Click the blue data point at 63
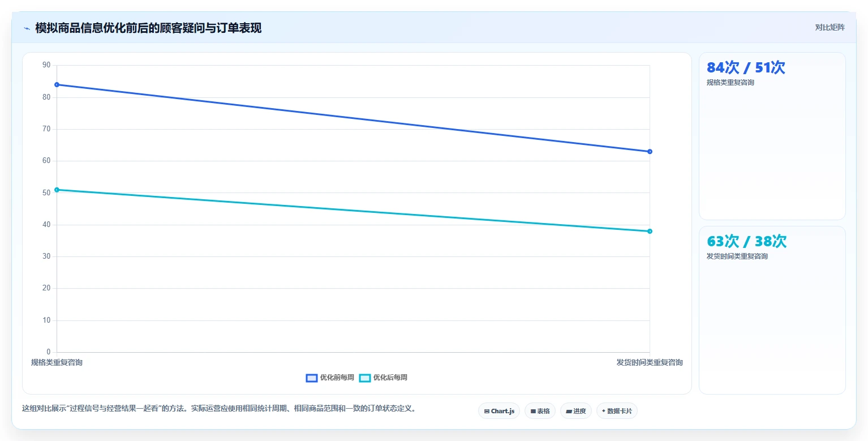The image size is (868, 441). [x=650, y=152]
